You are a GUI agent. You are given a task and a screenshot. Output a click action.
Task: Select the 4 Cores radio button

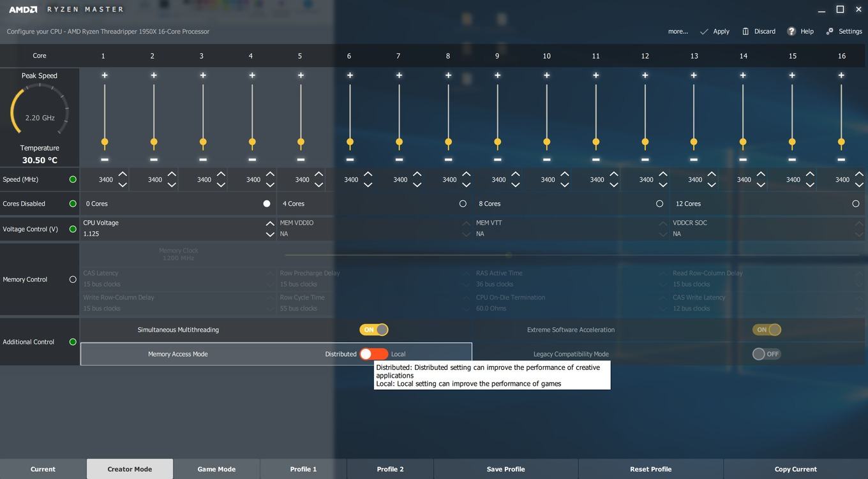(463, 203)
